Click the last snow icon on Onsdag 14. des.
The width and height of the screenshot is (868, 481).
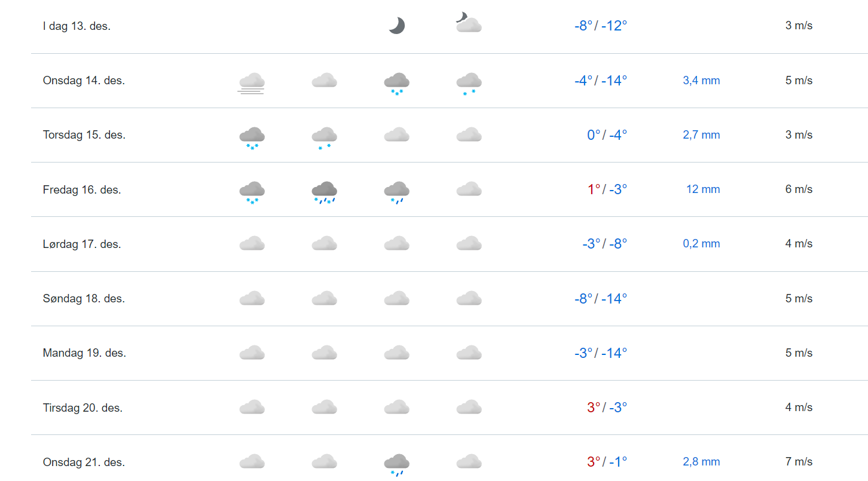(x=469, y=82)
